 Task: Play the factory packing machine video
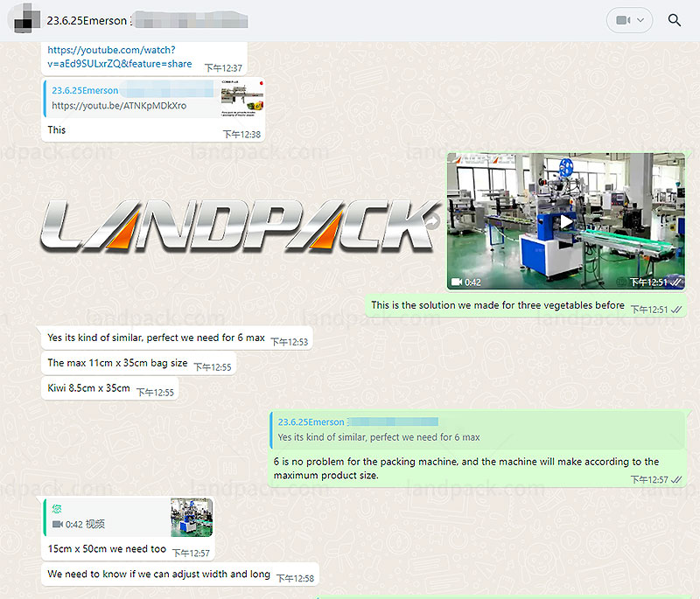click(x=565, y=222)
